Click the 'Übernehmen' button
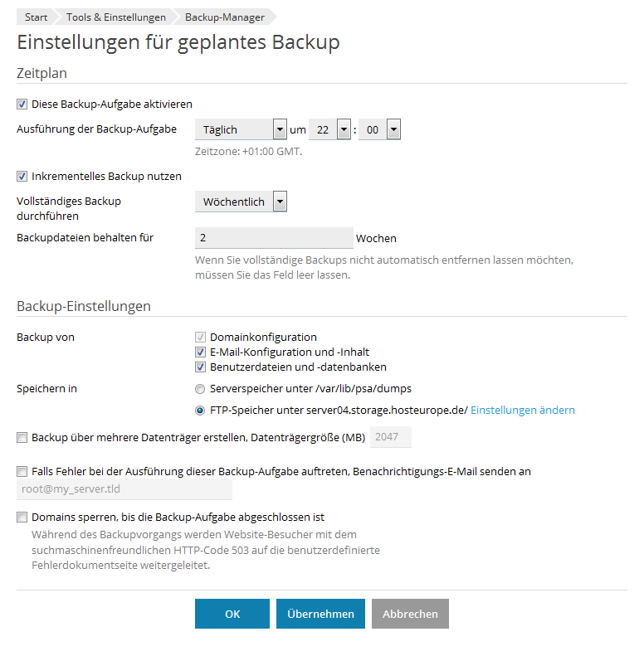The width and height of the screenshot is (644, 656). pyautogui.click(x=320, y=614)
